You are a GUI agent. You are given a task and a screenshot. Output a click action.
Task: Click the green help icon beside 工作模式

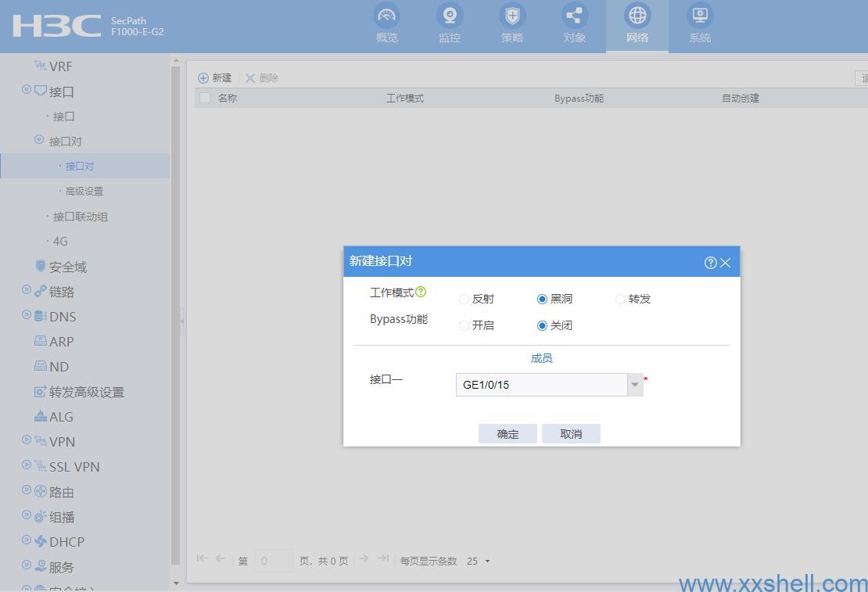click(x=421, y=292)
